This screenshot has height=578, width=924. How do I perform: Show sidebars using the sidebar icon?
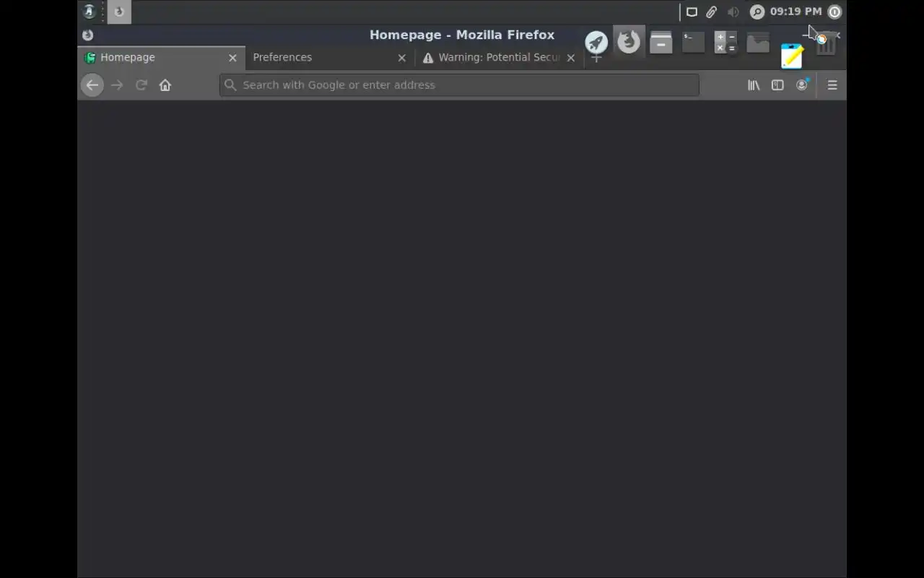(777, 85)
